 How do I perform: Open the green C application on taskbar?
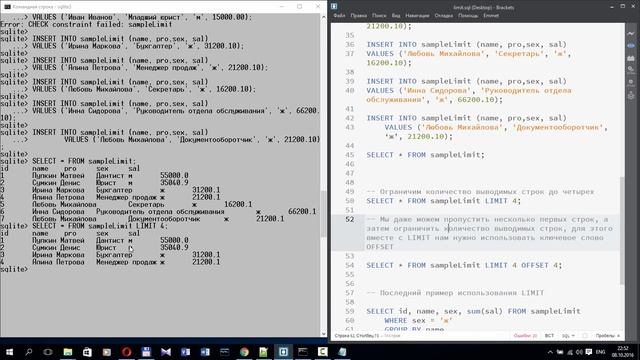click(x=322, y=352)
